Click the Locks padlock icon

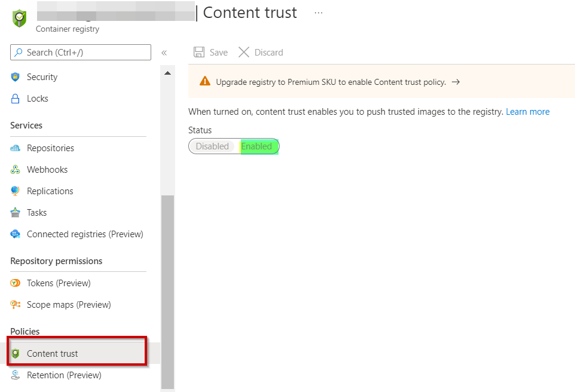(16, 99)
